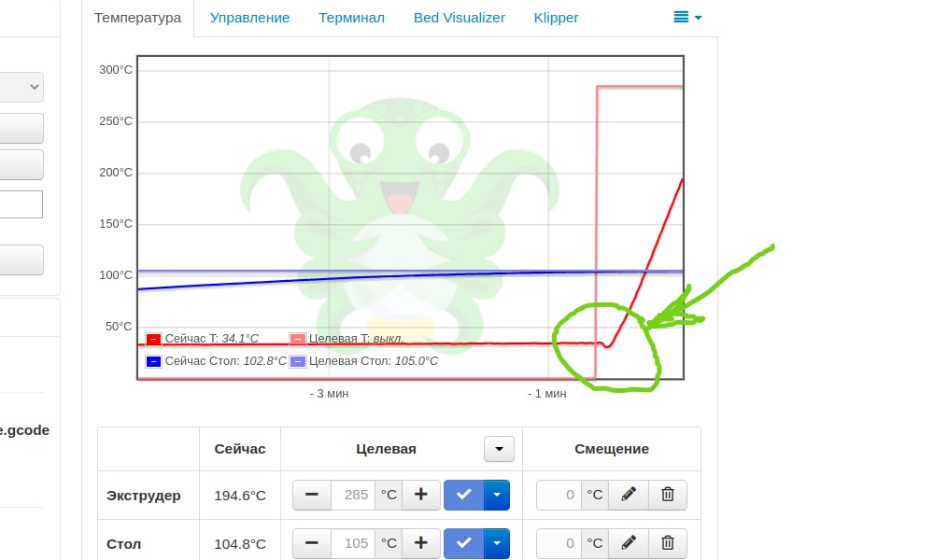
Task: Delete Экструдер offset with trash icon
Action: coord(668,495)
